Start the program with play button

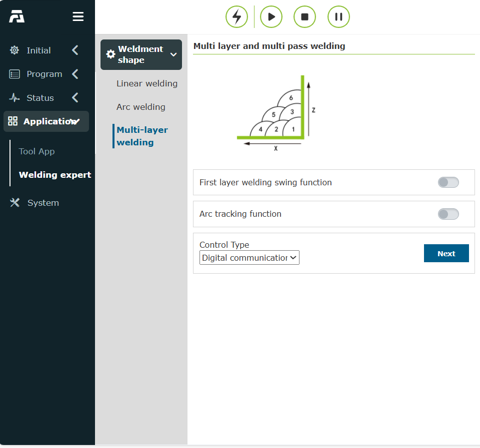click(x=271, y=17)
